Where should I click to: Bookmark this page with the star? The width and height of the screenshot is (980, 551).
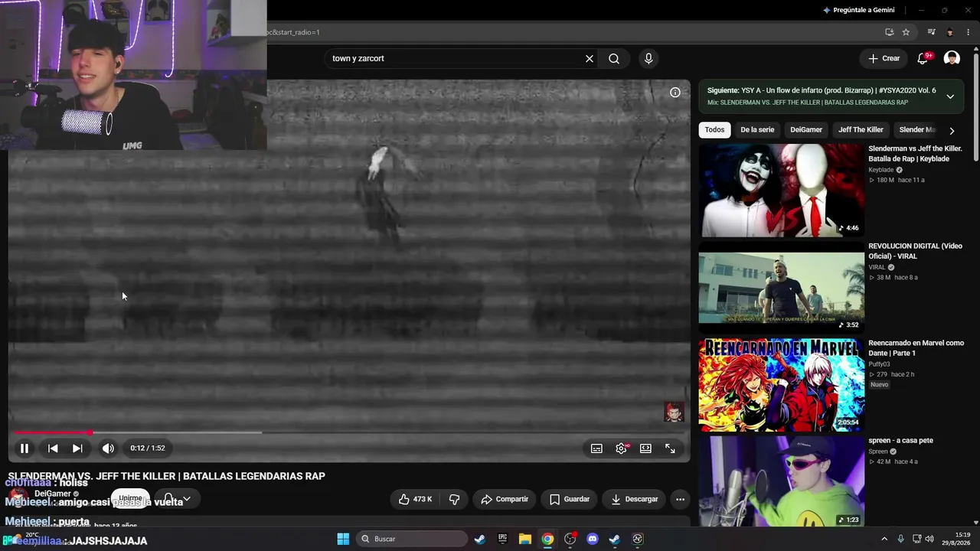pyautogui.click(x=906, y=32)
